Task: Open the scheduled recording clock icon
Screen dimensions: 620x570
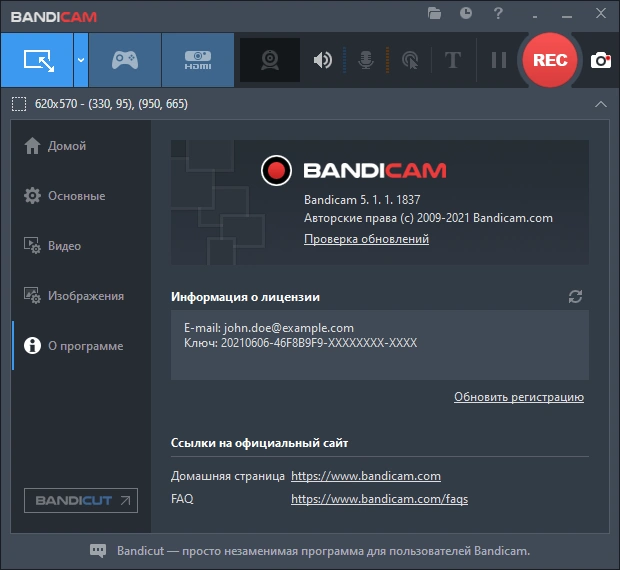Action: tap(466, 13)
